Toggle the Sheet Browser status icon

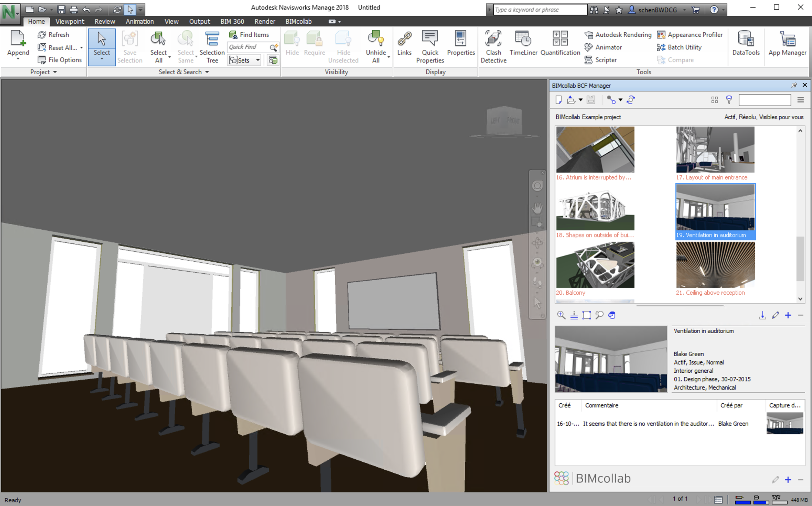point(718,500)
